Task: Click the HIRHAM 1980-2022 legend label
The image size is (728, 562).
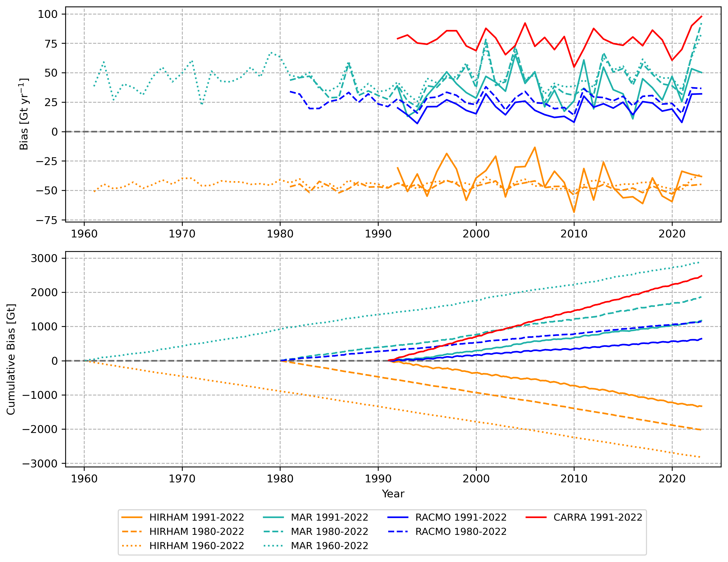Action: 196,532
